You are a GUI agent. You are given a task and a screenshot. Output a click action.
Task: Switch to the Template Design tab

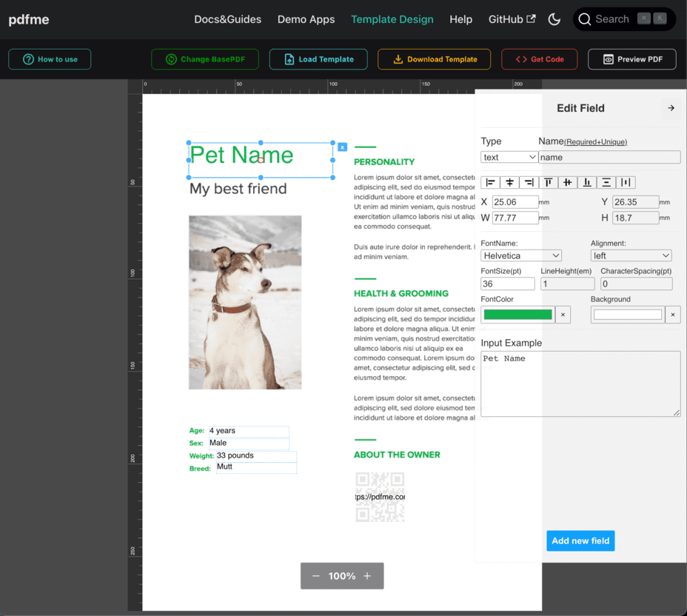click(392, 19)
